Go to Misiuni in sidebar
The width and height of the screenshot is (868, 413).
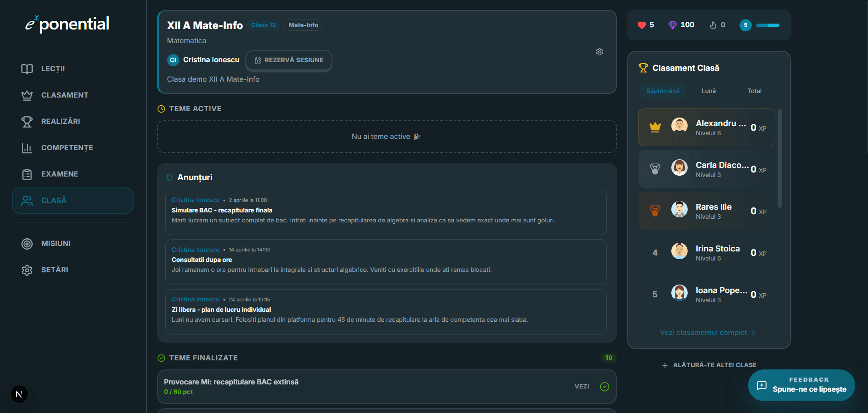click(73, 244)
